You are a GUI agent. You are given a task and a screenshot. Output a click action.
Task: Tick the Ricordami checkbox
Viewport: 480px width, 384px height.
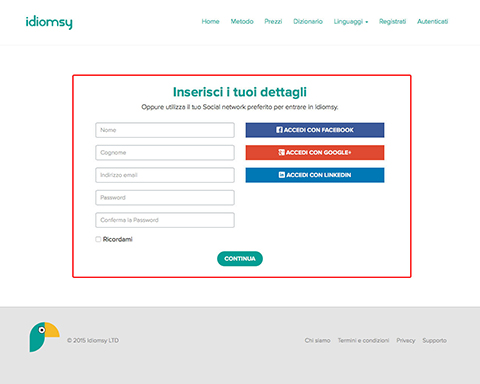point(98,239)
